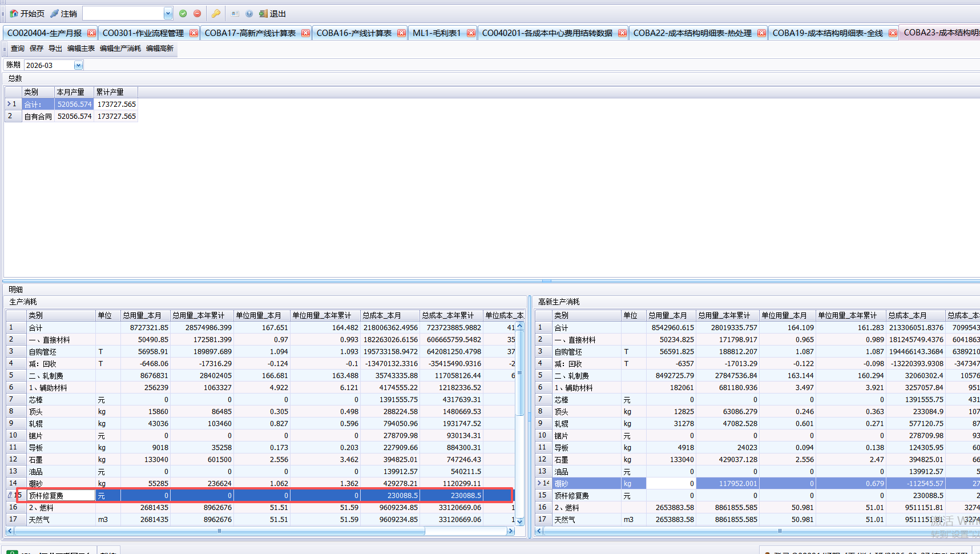The image size is (980, 554).
Task: Switch to COBA22-成本结构明细表-热处理 tab
Action: 692,33
